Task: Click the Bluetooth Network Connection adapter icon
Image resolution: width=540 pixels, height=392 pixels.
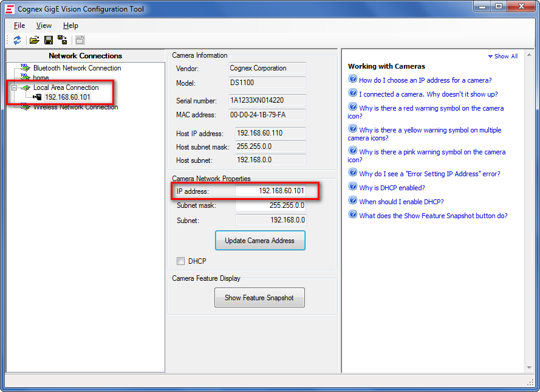Action: (24, 67)
